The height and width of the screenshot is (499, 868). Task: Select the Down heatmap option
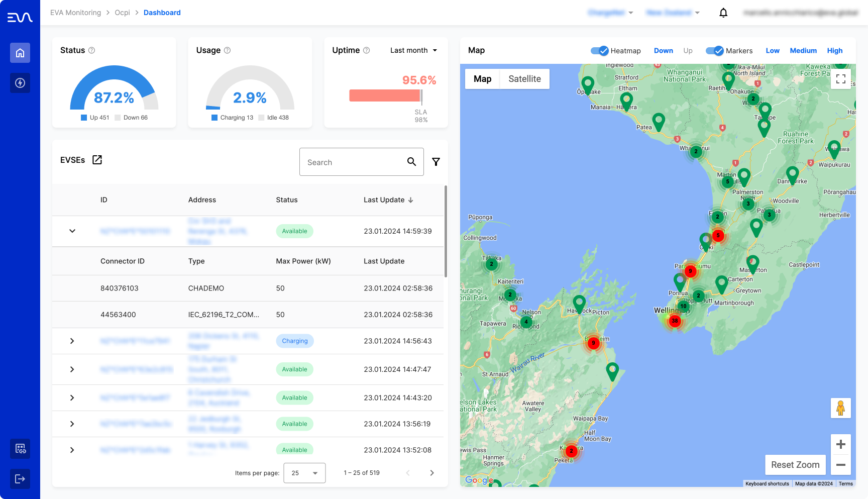[664, 51]
